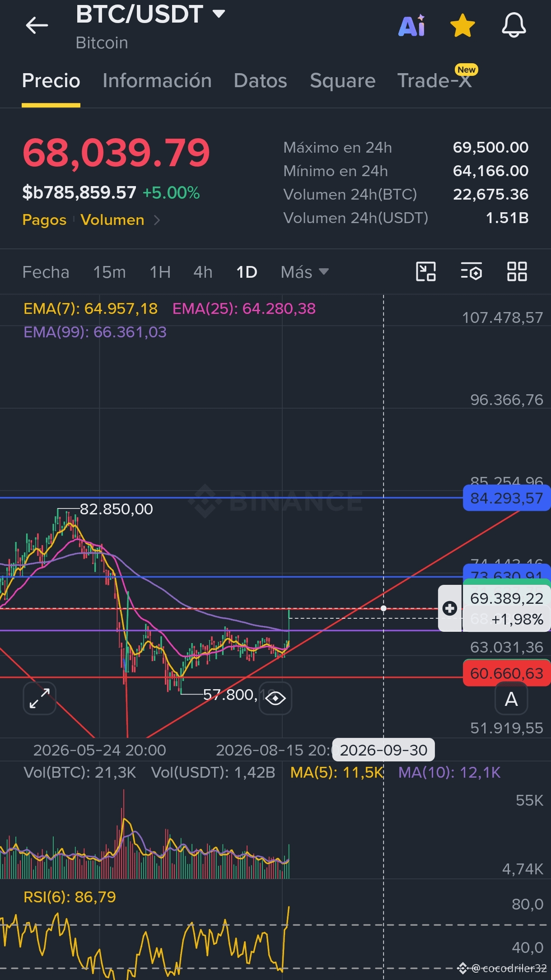Click the Vol(USDT): 1,42B label

pyautogui.click(x=213, y=773)
